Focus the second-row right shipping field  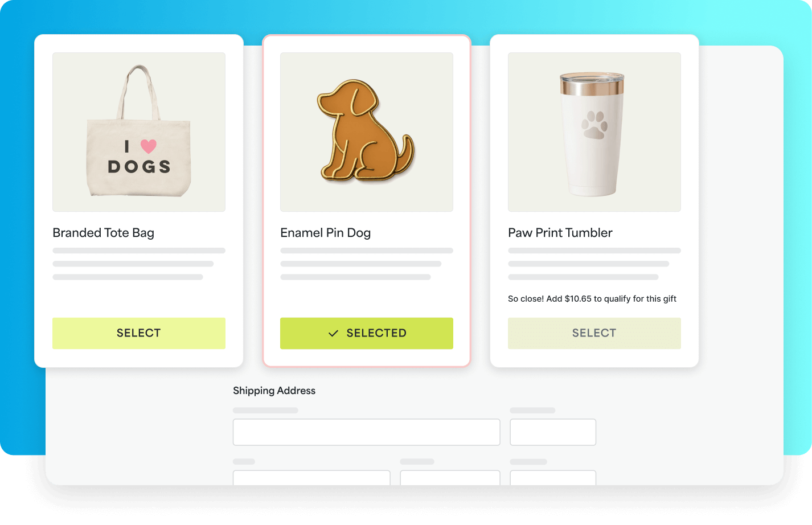click(553, 478)
